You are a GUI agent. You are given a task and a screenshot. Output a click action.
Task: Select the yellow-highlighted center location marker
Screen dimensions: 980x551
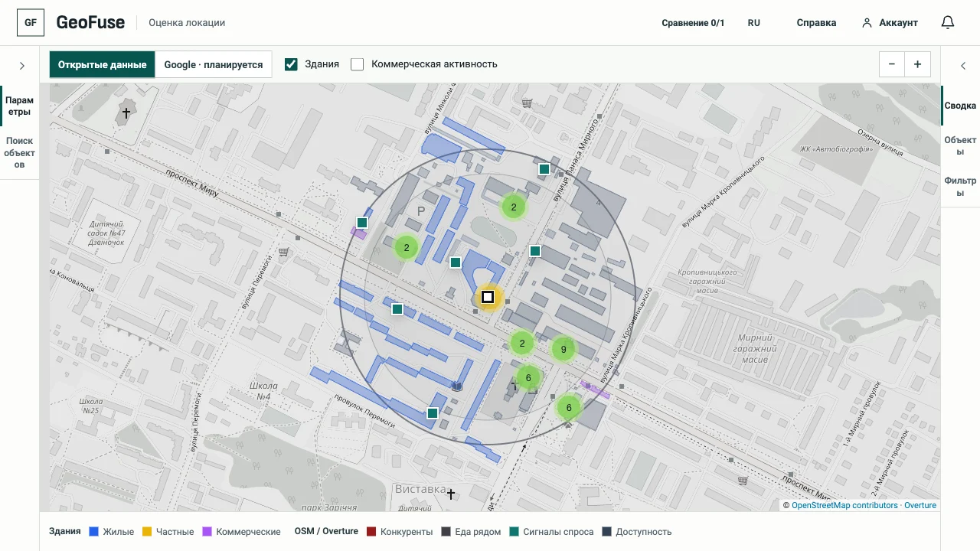pos(488,297)
